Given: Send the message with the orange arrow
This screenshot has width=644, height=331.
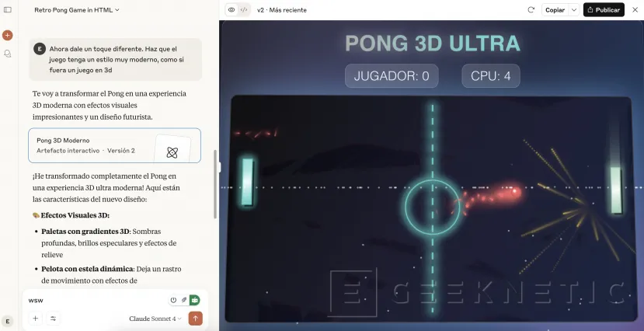Looking at the screenshot, I should pos(196,319).
